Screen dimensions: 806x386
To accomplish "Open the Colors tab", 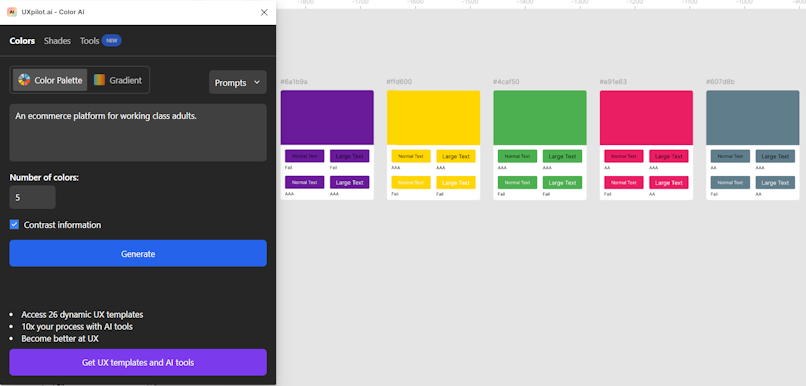I will 22,41.
